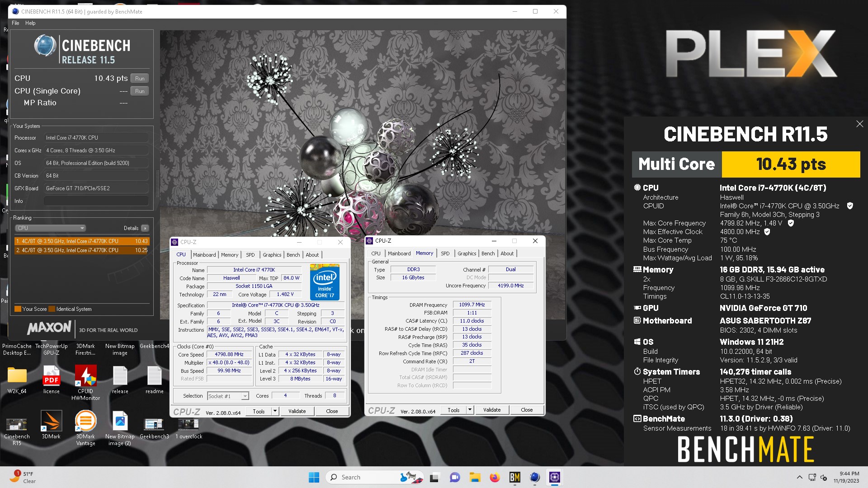Show hidden tray icons chevron
868x488 pixels.
coord(799,477)
